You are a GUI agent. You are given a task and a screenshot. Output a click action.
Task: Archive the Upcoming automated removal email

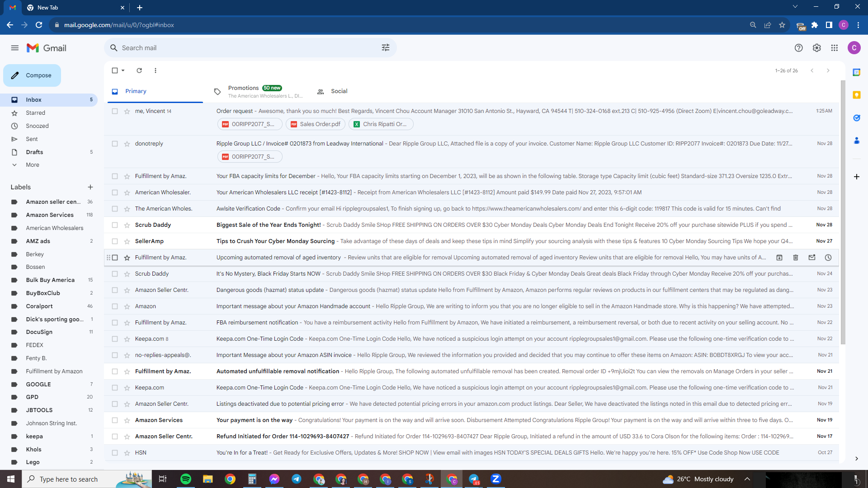coord(779,258)
